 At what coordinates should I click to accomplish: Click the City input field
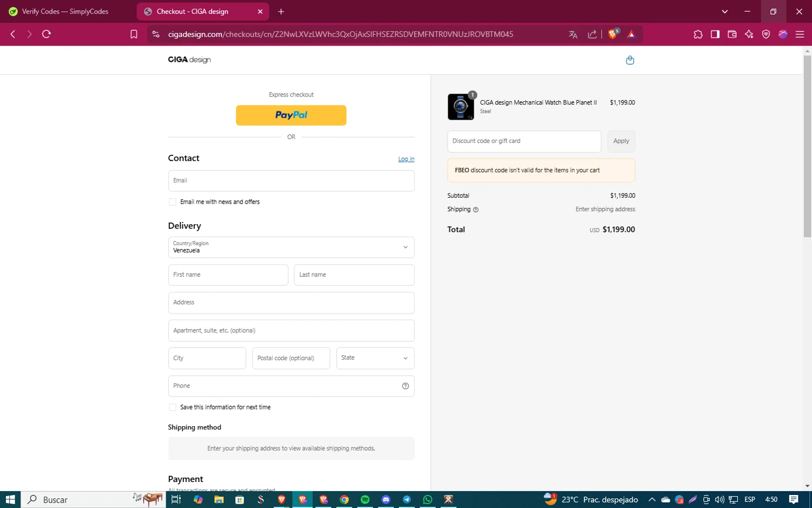(207, 358)
